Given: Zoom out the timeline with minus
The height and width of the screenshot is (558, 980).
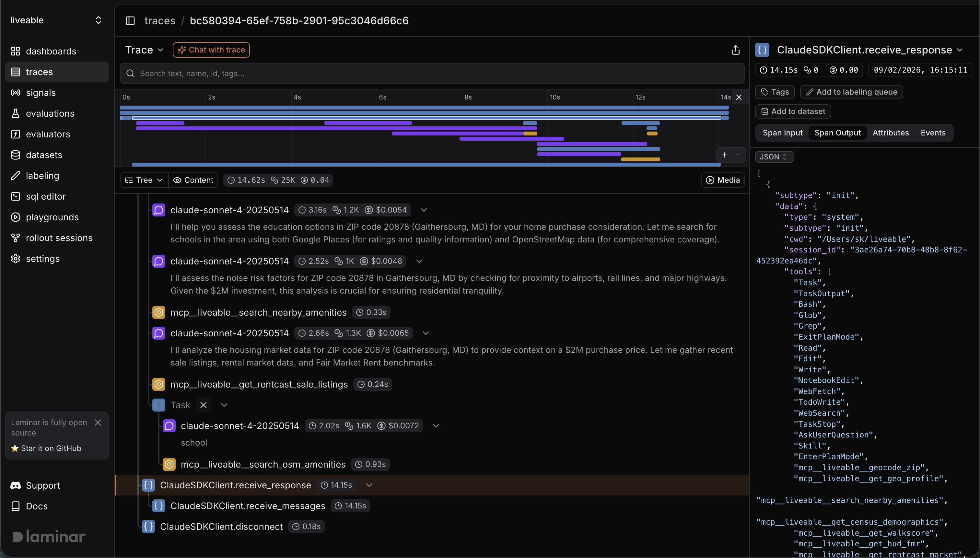Looking at the screenshot, I should (x=737, y=155).
